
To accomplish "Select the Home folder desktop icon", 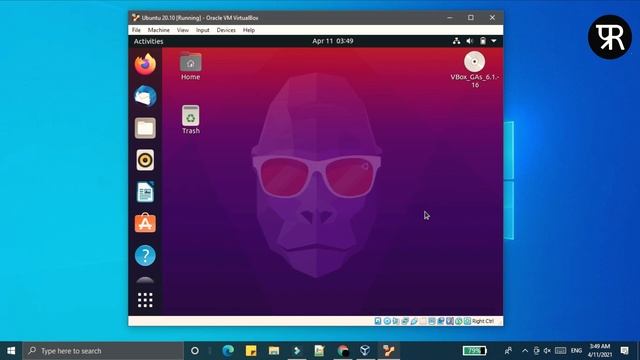I will click(191, 67).
